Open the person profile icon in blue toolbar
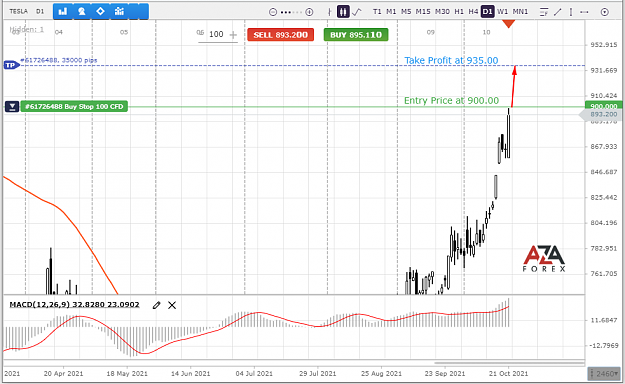The height and width of the screenshot is (384, 625). (x=82, y=12)
